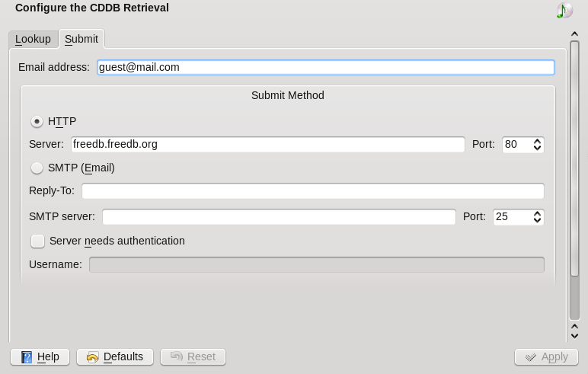Click the scrollbar up arrow
The width and height of the screenshot is (588, 374).
click(x=574, y=34)
